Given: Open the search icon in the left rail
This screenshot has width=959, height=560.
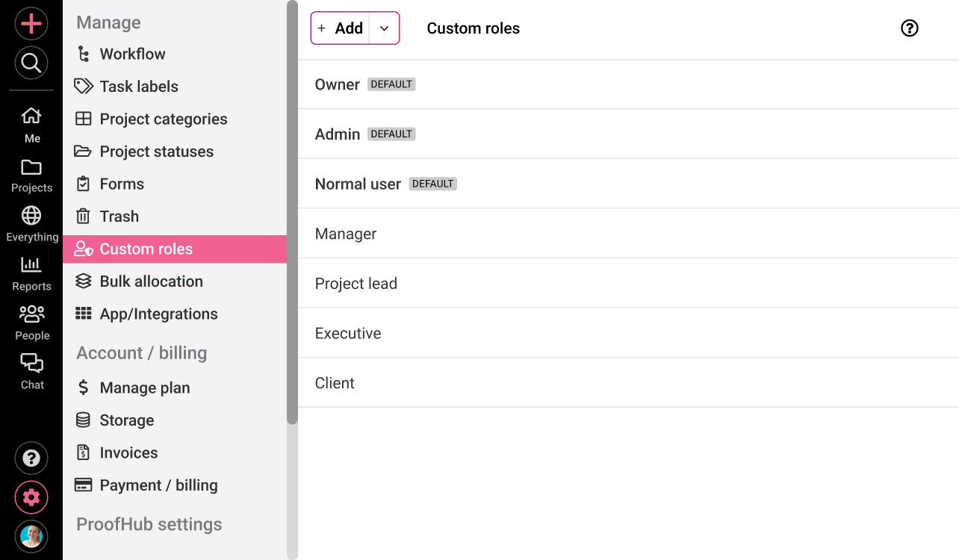Looking at the screenshot, I should [x=31, y=63].
